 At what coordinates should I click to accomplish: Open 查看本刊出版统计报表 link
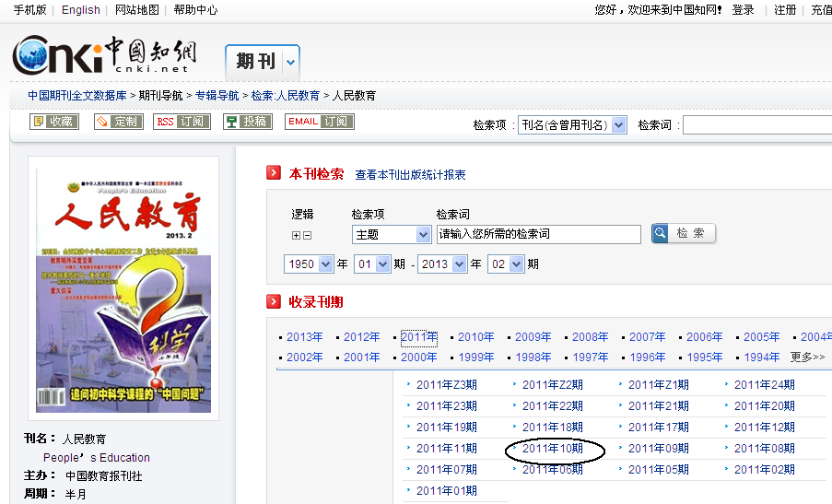410,174
